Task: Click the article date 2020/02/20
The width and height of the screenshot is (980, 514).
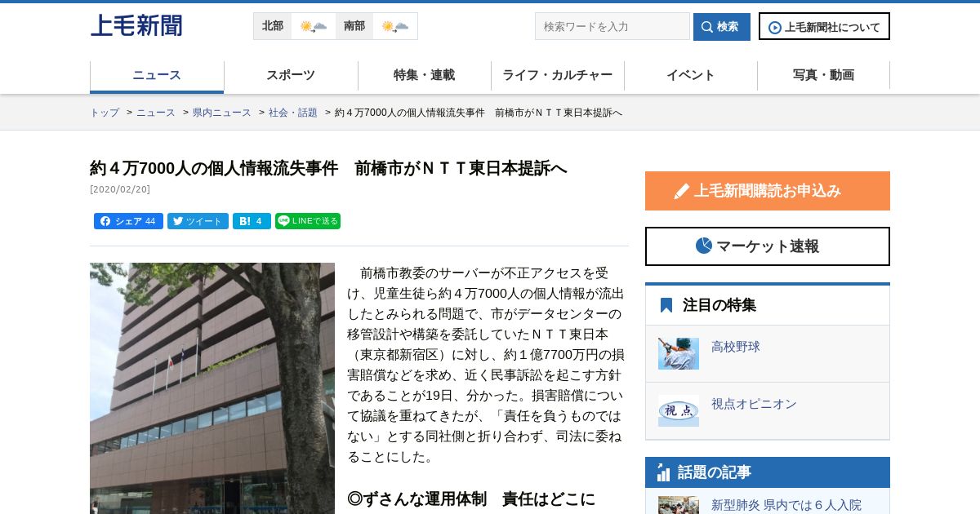Action: (x=120, y=189)
